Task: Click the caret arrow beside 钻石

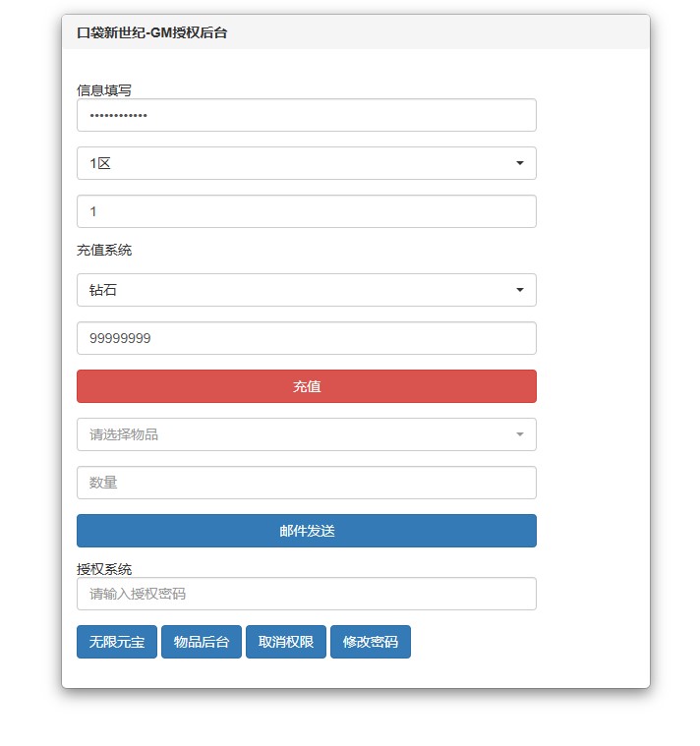Action: pyautogui.click(x=519, y=290)
